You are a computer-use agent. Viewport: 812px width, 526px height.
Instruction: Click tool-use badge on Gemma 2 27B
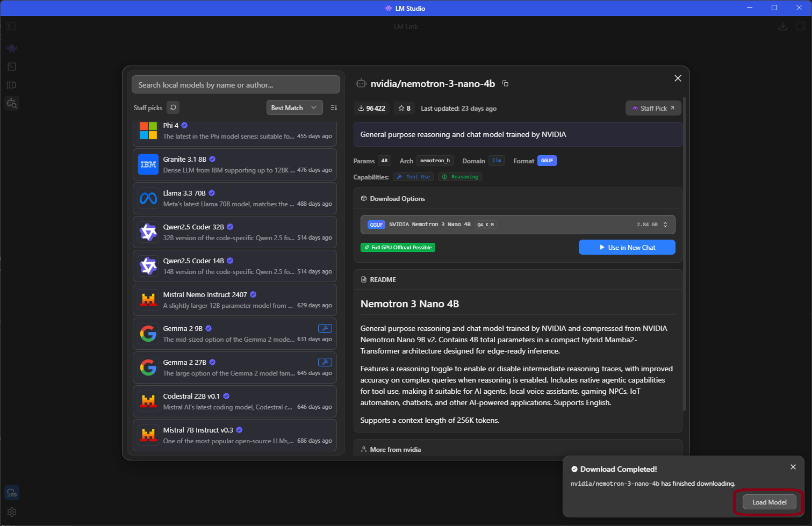click(325, 362)
